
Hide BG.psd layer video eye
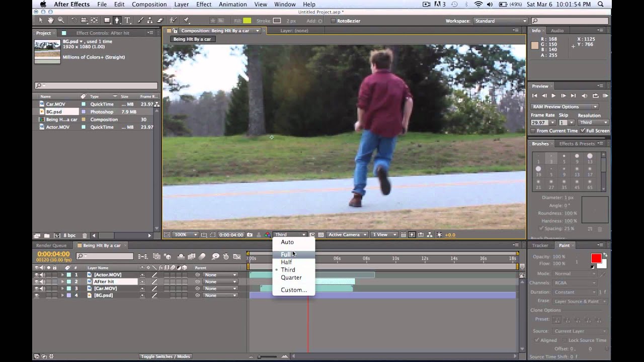click(36, 295)
